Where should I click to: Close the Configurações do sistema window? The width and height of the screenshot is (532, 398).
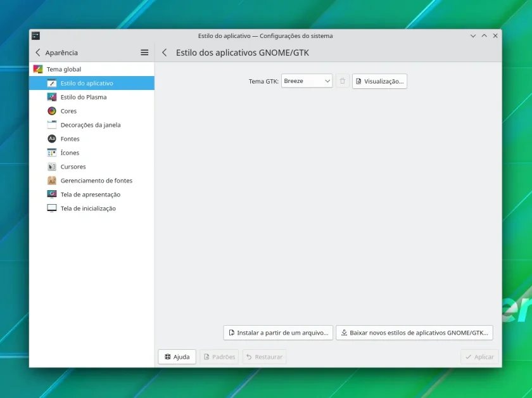[x=495, y=35]
